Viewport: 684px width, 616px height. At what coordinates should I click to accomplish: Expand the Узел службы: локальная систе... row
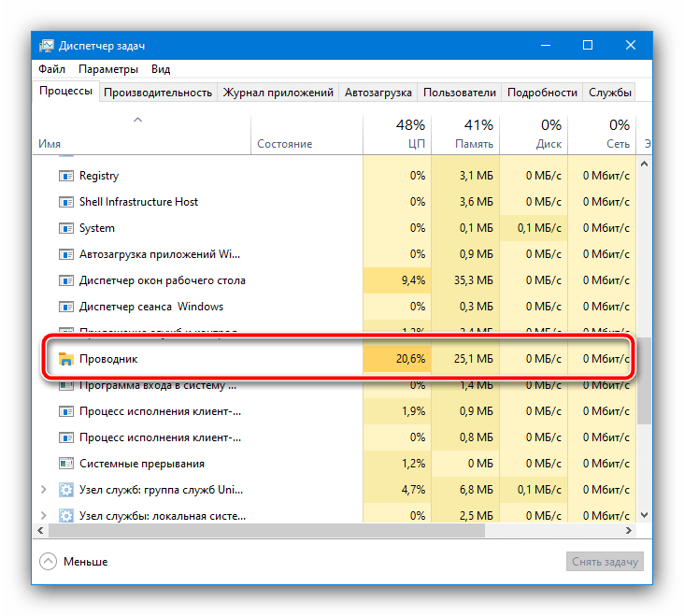pyautogui.click(x=43, y=516)
